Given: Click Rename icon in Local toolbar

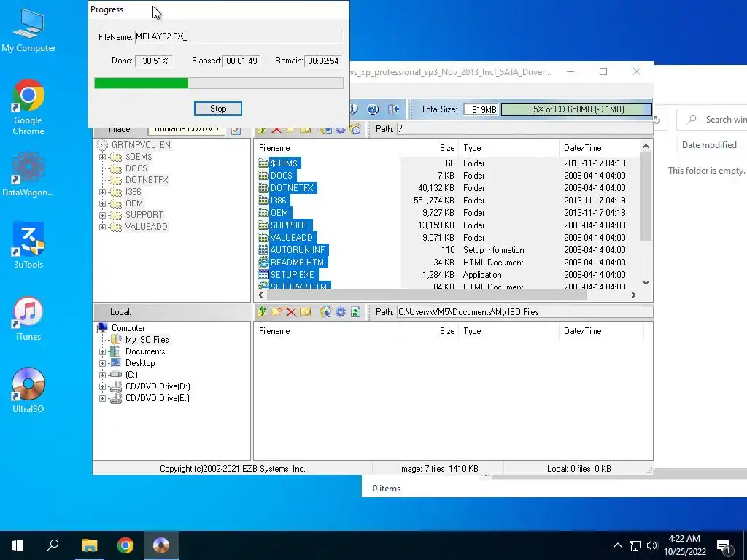Looking at the screenshot, I should pyautogui.click(x=306, y=312).
